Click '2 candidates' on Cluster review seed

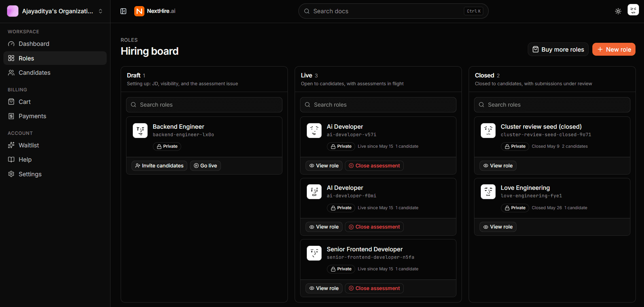(x=575, y=146)
